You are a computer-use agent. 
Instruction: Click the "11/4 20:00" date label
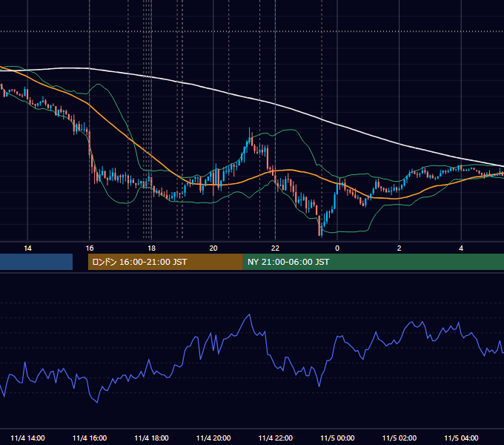pyautogui.click(x=213, y=438)
